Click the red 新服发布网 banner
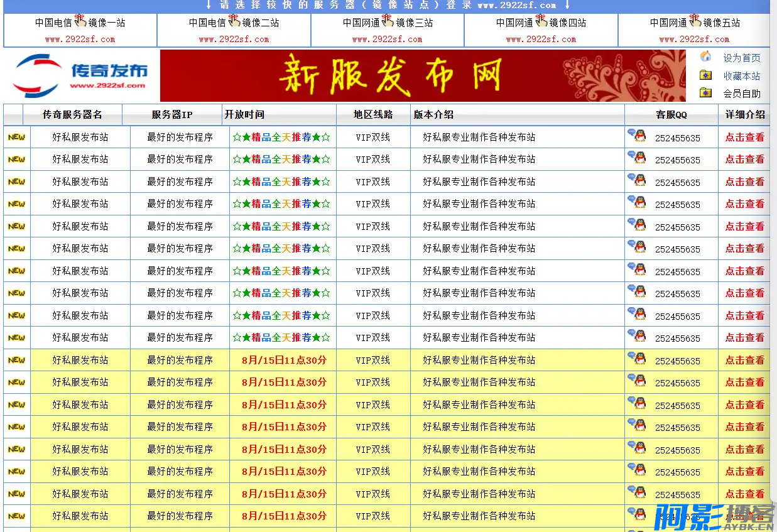 tap(423, 75)
